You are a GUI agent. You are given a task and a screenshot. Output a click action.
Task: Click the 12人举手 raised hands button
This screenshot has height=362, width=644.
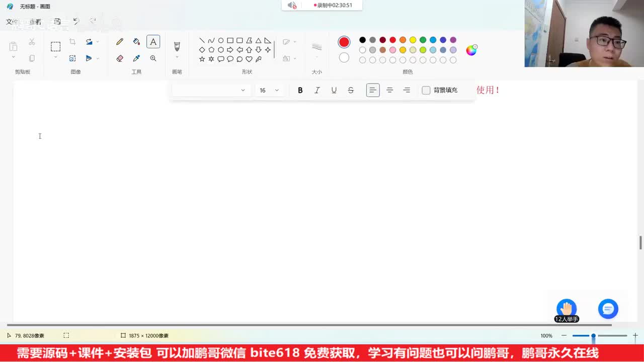(x=567, y=311)
